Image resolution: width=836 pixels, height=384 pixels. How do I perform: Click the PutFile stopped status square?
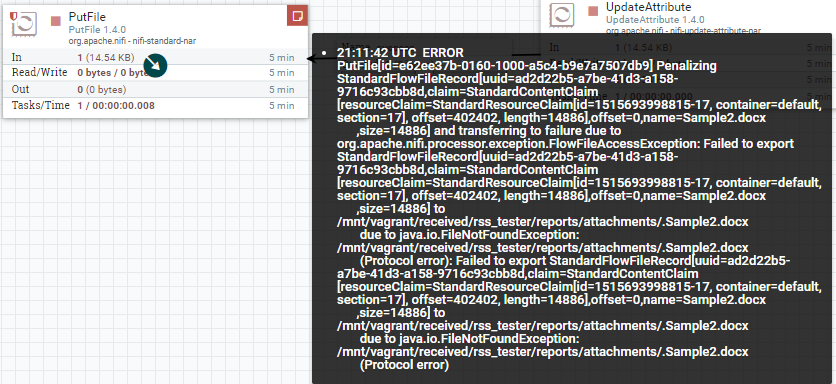coord(56,21)
